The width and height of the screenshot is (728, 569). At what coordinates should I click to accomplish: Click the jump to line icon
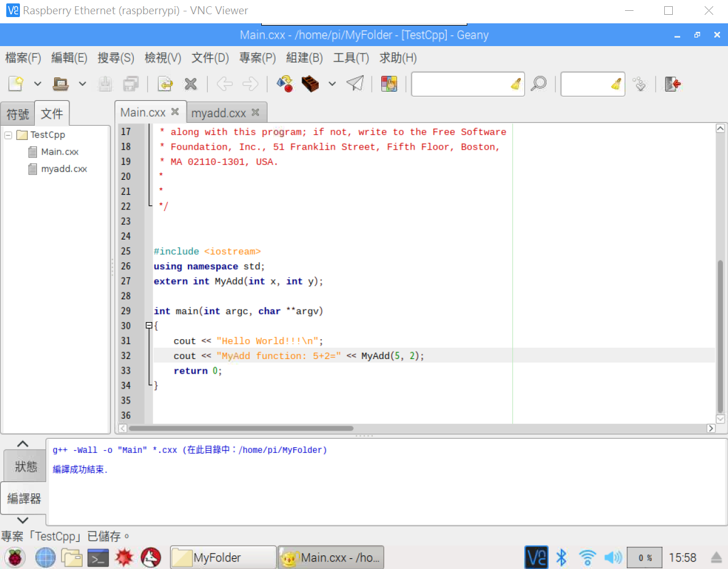point(640,84)
